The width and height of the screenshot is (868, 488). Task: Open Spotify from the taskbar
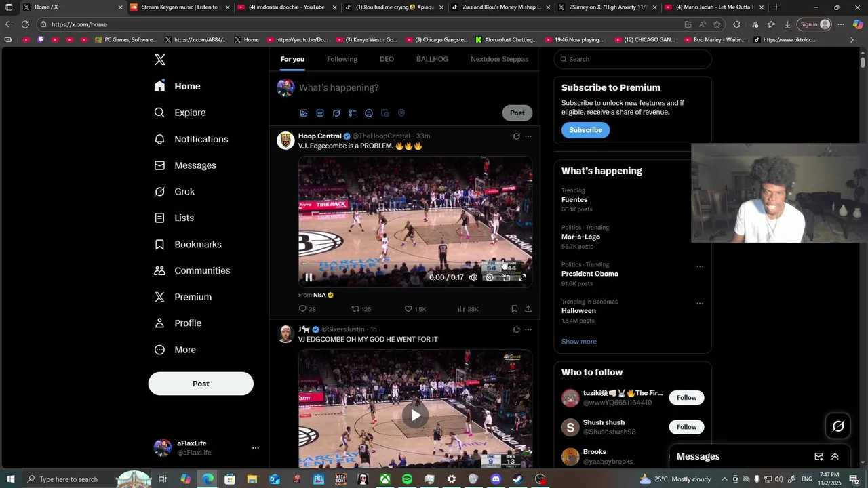[x=407, y=479]
